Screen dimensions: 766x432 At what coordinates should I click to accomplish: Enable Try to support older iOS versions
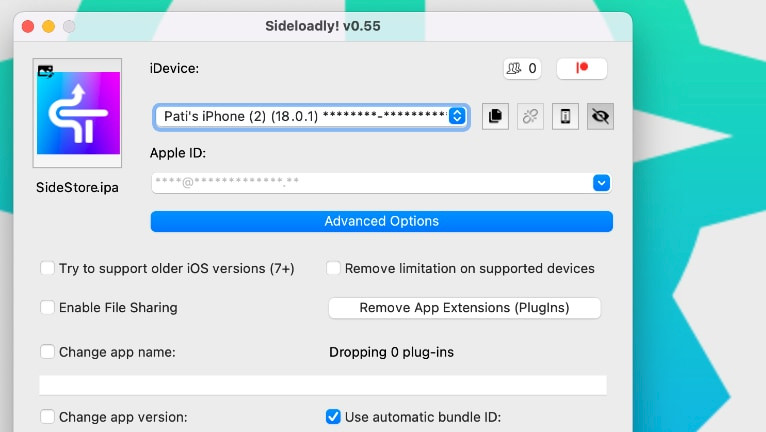(x=47, y=268)
